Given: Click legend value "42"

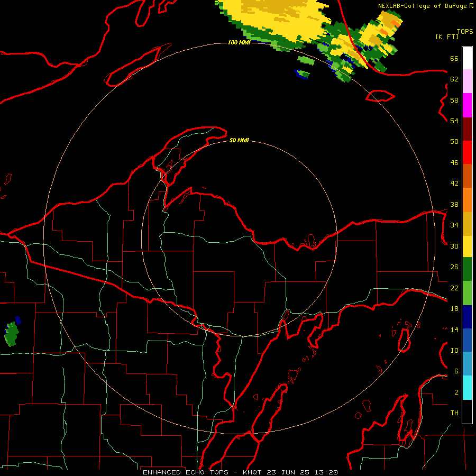Looking at the screenshot, I should point(454,184).
